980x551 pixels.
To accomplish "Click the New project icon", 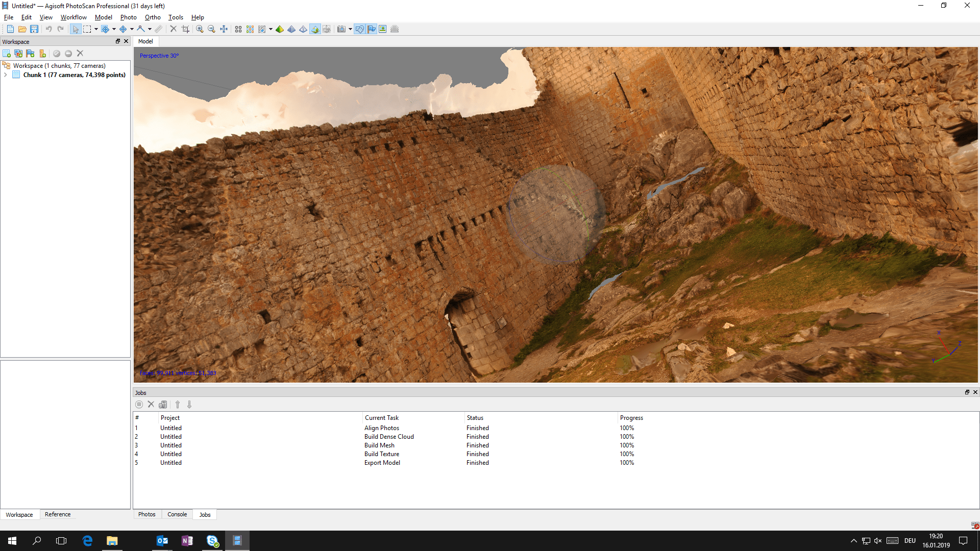I will click(x=10, y=29).
